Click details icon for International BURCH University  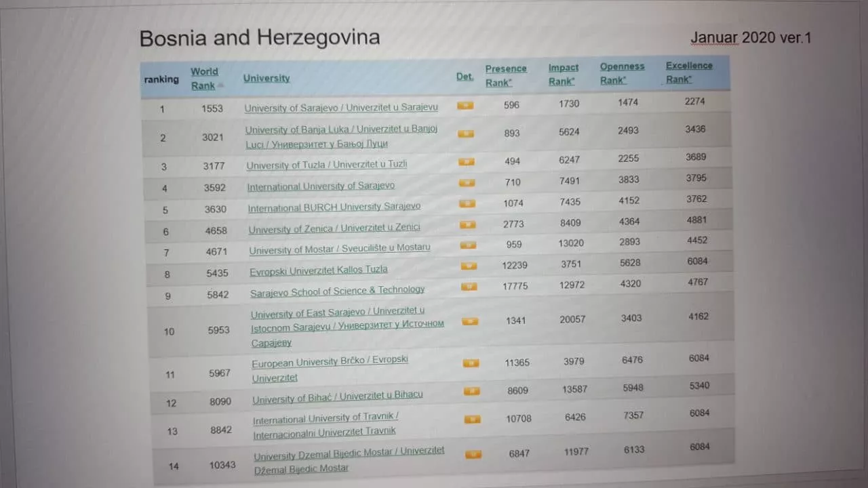click(x=467, y=204)
